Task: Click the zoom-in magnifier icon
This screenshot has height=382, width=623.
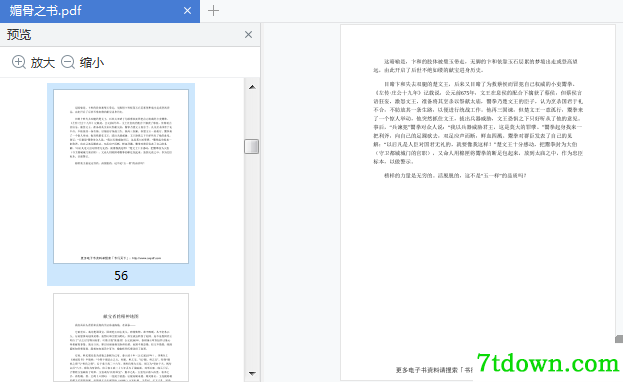Action: tap(19, 62)
